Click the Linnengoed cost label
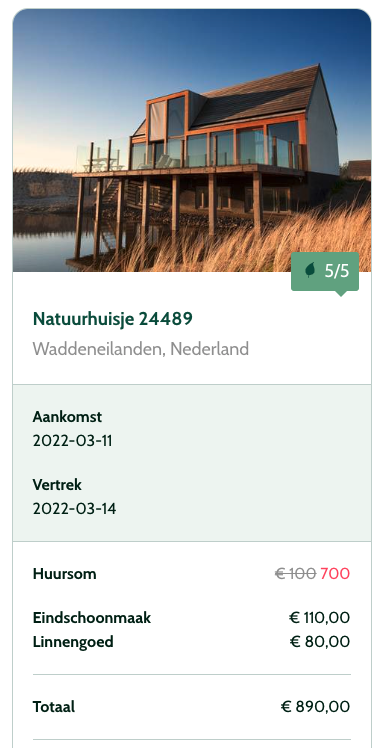 pos(73,642)
